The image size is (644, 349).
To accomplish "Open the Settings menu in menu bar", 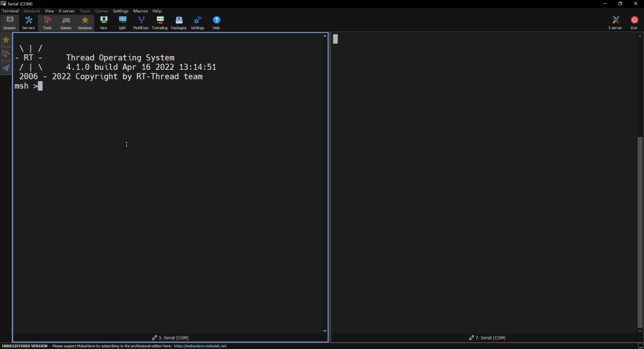I will [120, 11].
